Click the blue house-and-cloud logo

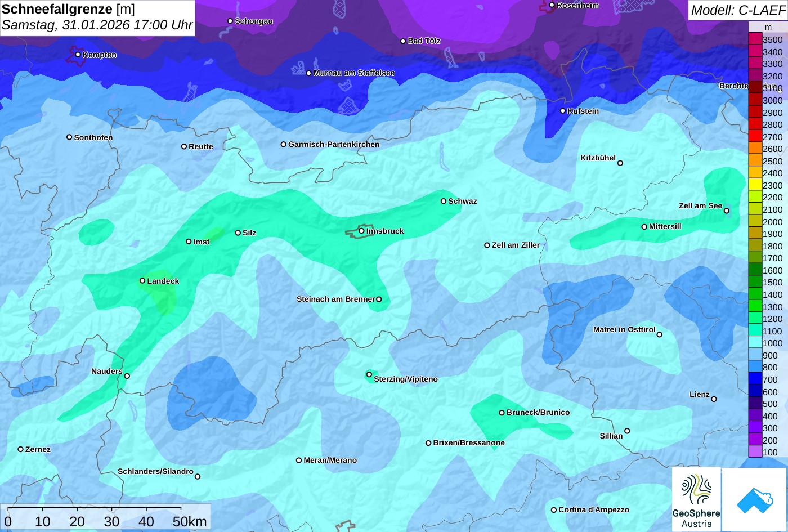pos(755,500)
